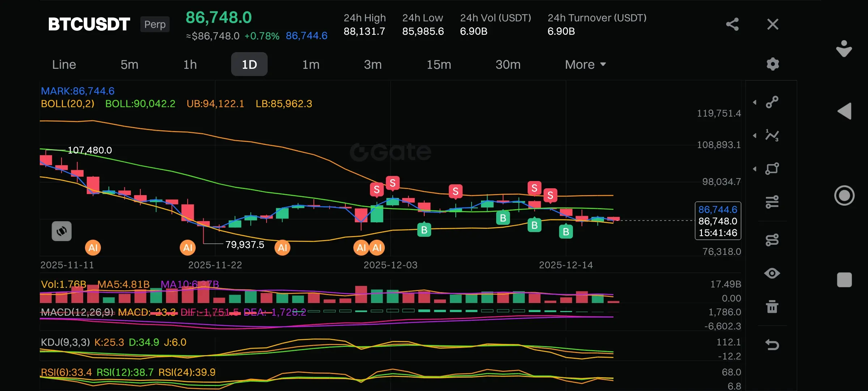
Task: Select the line drawing tool icon
Action: pyautogui.click(x=772, y=102)
